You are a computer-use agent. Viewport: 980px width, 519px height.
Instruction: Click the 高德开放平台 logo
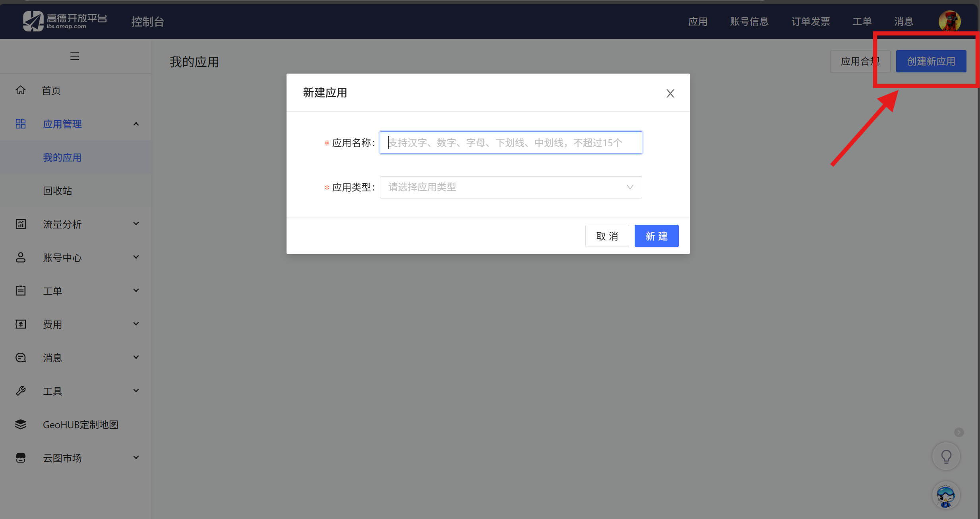(65, 21)
